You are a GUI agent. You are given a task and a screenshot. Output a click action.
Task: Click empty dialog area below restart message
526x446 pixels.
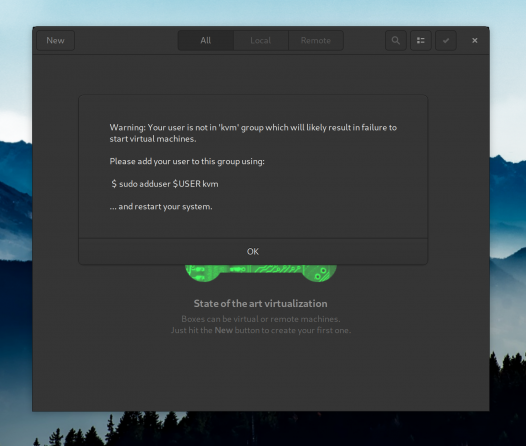pos(253,225)
